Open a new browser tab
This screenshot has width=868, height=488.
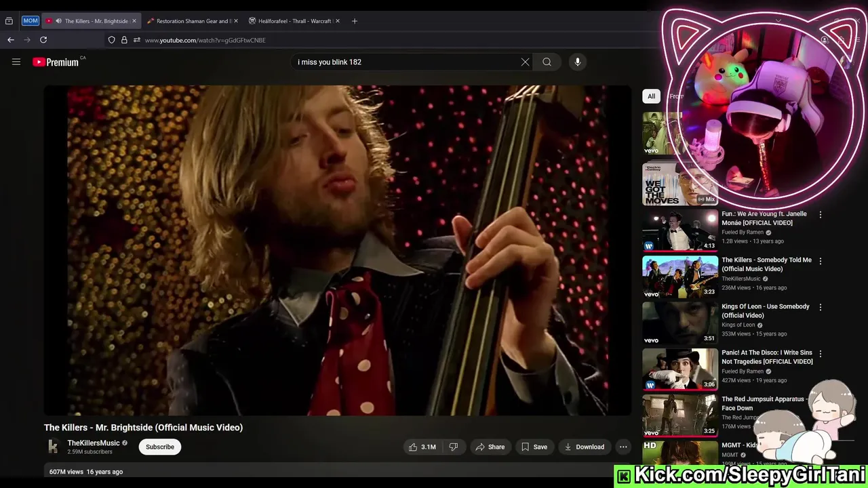coord(354,21)
